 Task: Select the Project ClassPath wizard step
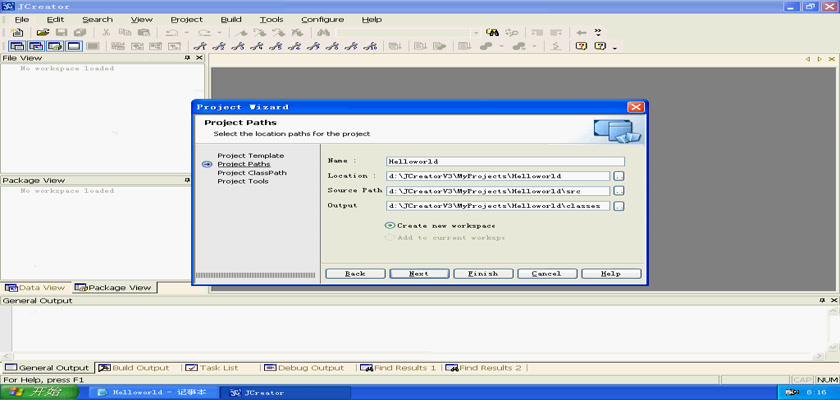point(252,173)
